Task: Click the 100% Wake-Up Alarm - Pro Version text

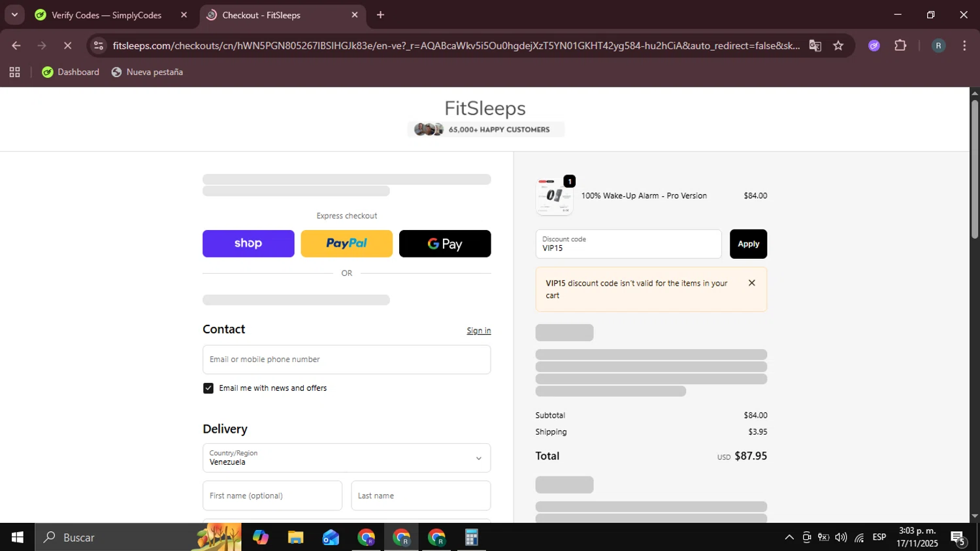Action: click(x=644, y=196)
